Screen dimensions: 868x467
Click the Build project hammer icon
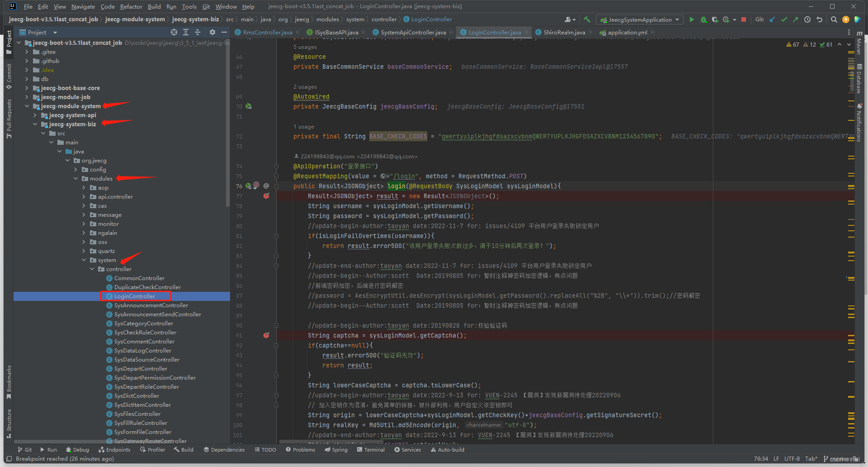[587, 19]
